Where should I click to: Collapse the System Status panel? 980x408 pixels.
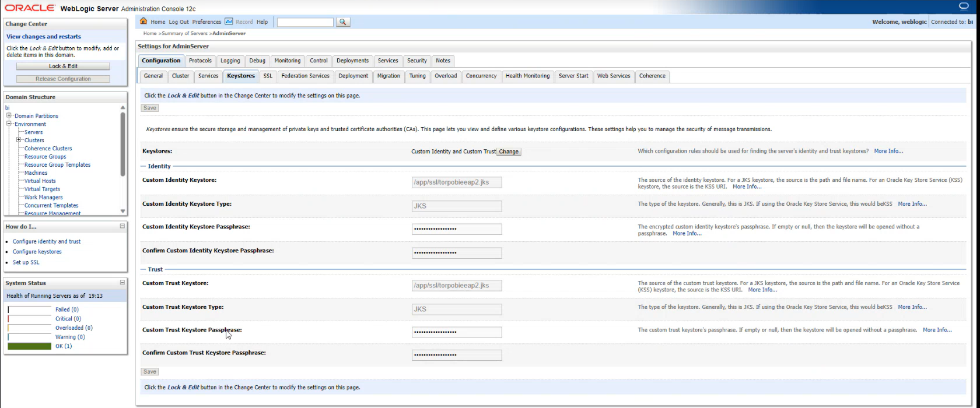click(x=123, y=283)
